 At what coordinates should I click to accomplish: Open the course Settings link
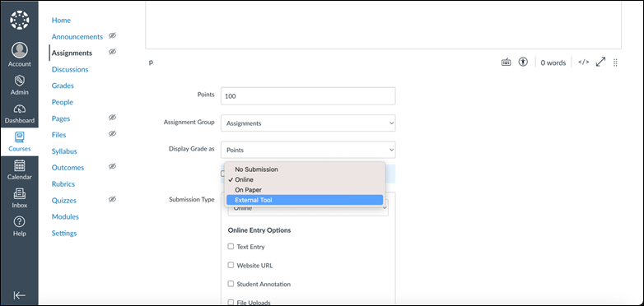pos(64,233)
